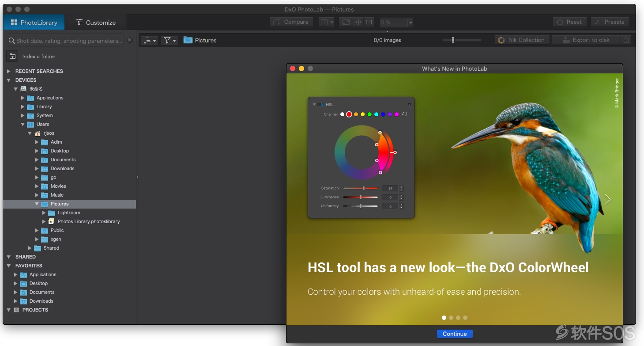Click the Nik Collection button
This screenshot has height=346, width=644.
(522, 40)
